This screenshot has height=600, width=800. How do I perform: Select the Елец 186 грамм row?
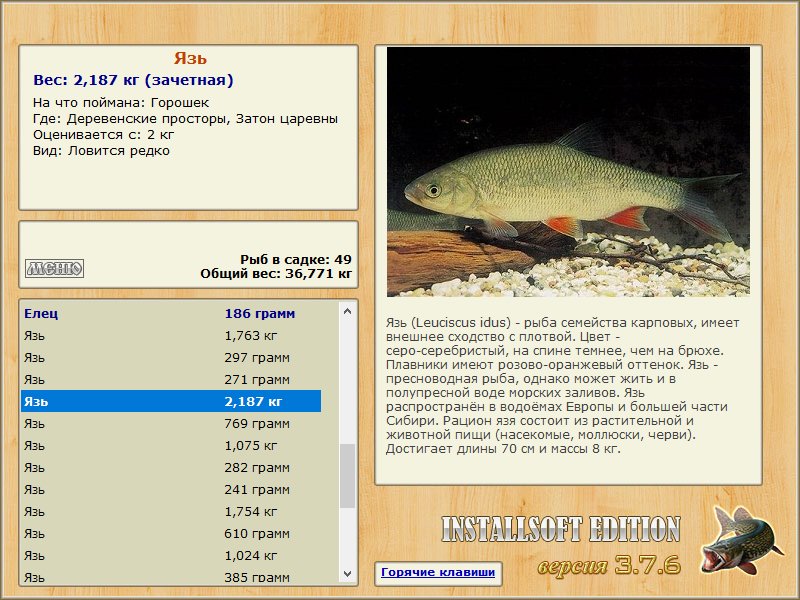tap(171, 313)
